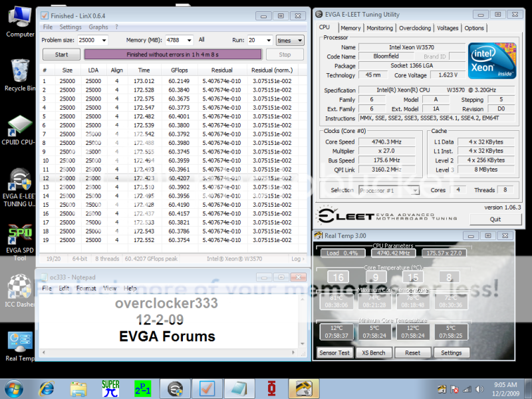Open the CPUID CPU-Z desktop shortcut
The width and height of the screenshot is (532, 399).
(19, 129)
